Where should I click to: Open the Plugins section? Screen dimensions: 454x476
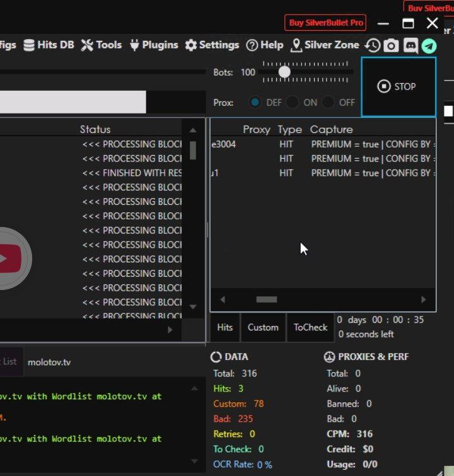(156, 45)
